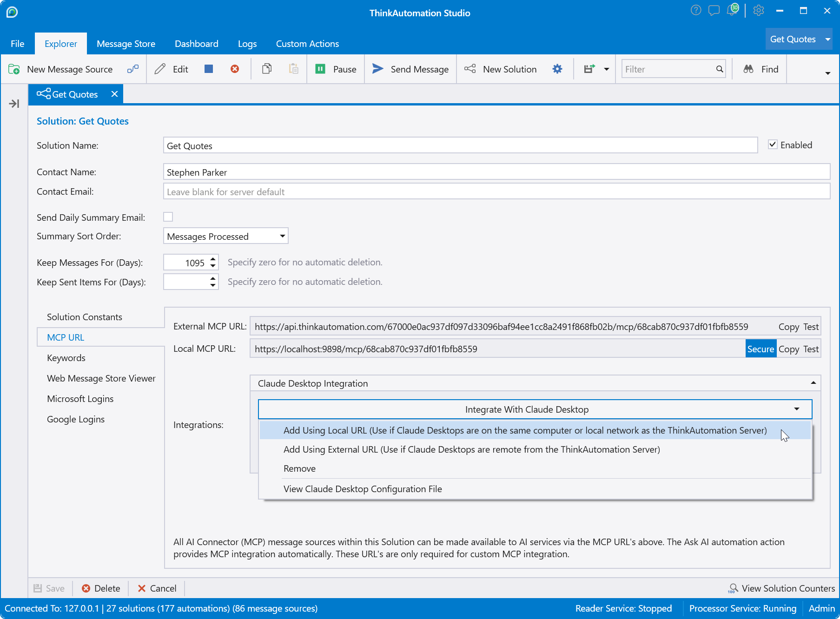This screenshot has width=840, height=619.
Task: Open the Web Message Store Viewer section
Action: (101, 378)
